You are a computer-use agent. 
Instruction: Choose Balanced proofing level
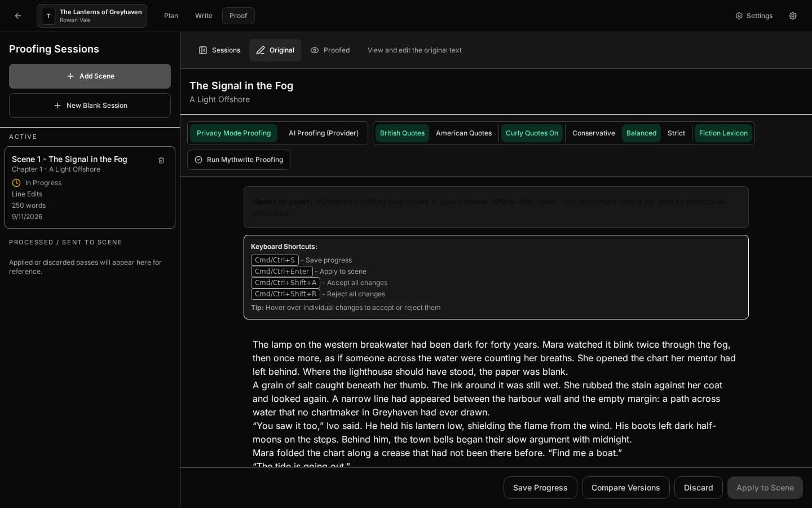click(x=641, y=133)
